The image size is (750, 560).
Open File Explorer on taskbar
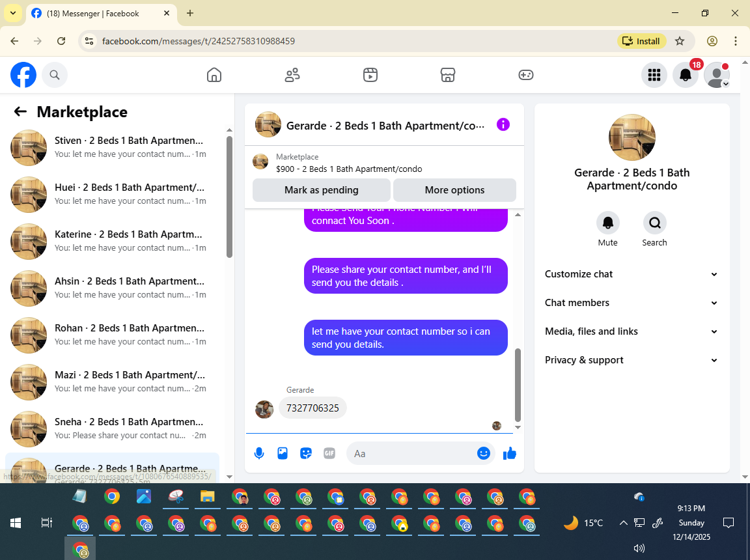[207, 496]
